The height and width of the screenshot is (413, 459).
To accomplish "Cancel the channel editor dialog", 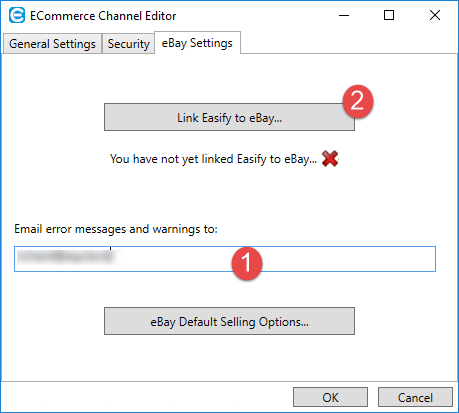I will click(415, 397).
